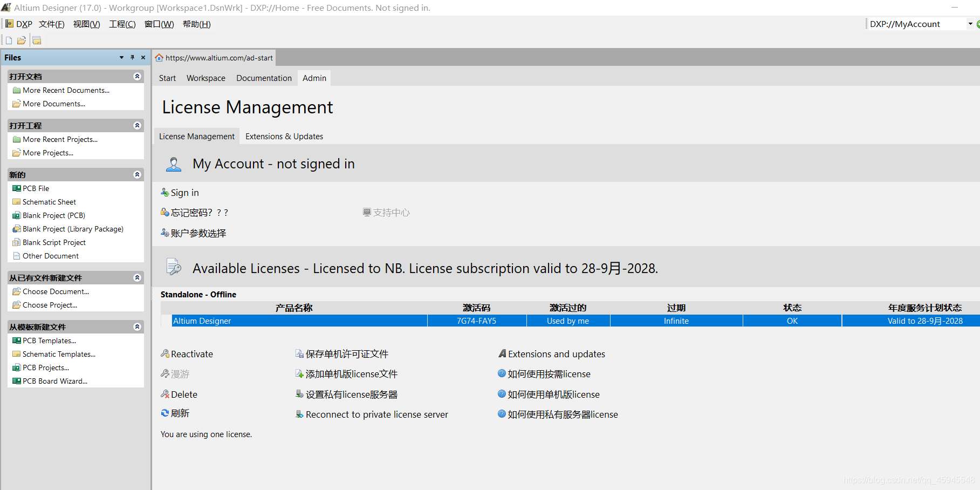Viewport: 980px width, 490px height.
Task: Select the Altium Designer license row
Action: click(x=570, y=321)
